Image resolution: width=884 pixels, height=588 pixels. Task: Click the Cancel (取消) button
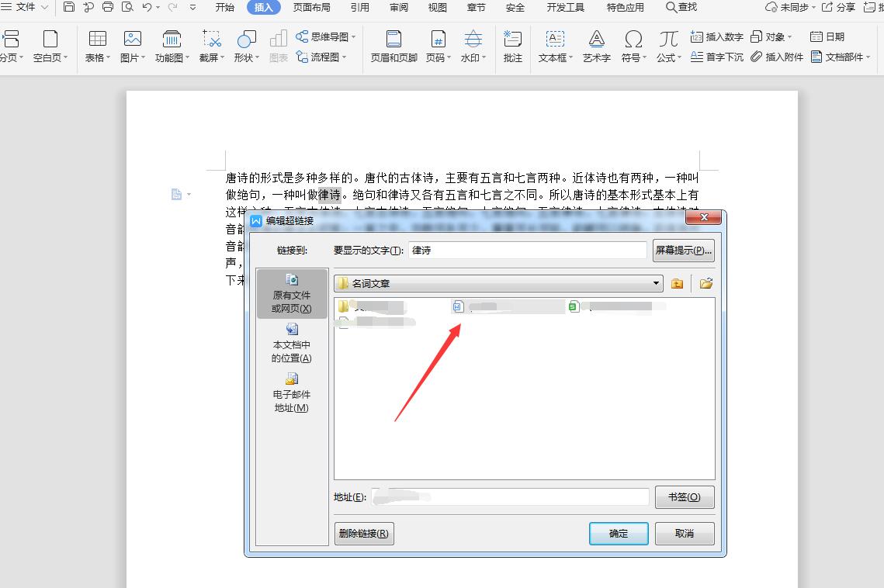tap(685, 534)
